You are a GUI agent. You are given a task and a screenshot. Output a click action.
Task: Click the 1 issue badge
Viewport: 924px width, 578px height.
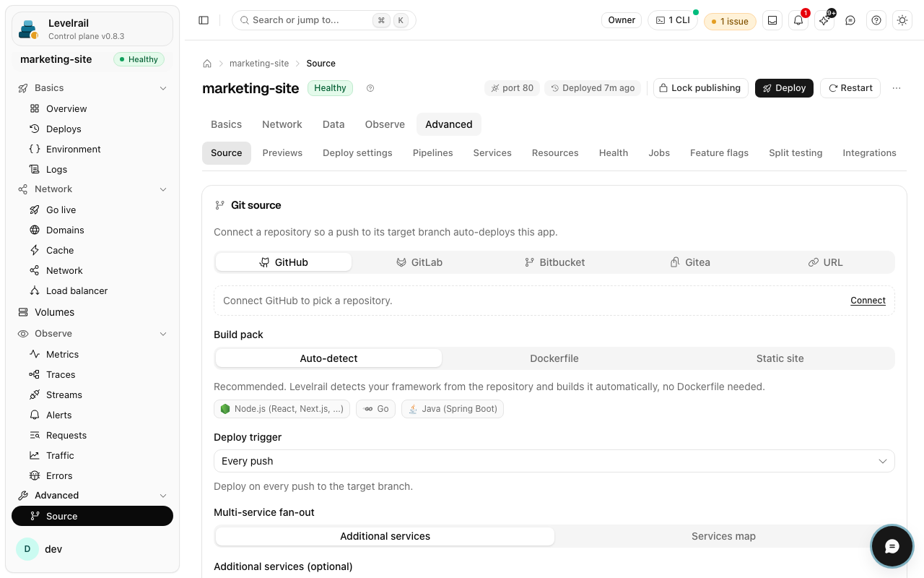tap(730, 21)
